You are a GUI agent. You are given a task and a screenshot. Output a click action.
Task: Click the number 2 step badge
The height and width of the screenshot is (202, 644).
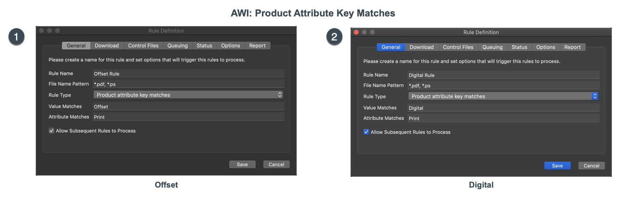pos(334,37)
